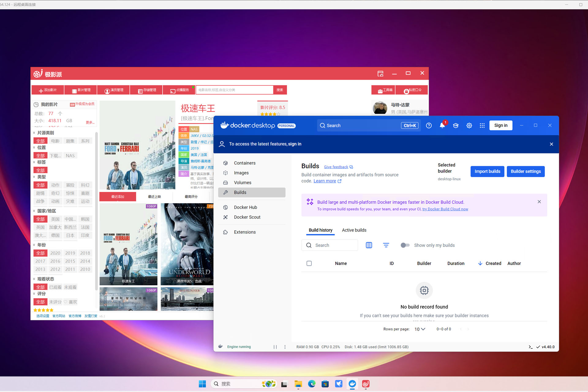The width and height of the screenshot is (588, 392).
Task: Click the Build history Search field
Action: pos(330,245)
